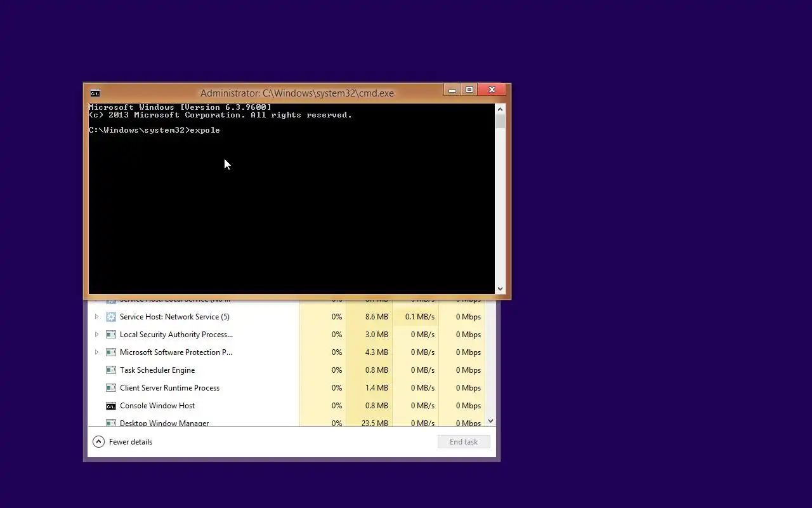Viewport: 812px width, 508px height.
Task: Click the cmd.exe window title text
Action: click(297, 93)
